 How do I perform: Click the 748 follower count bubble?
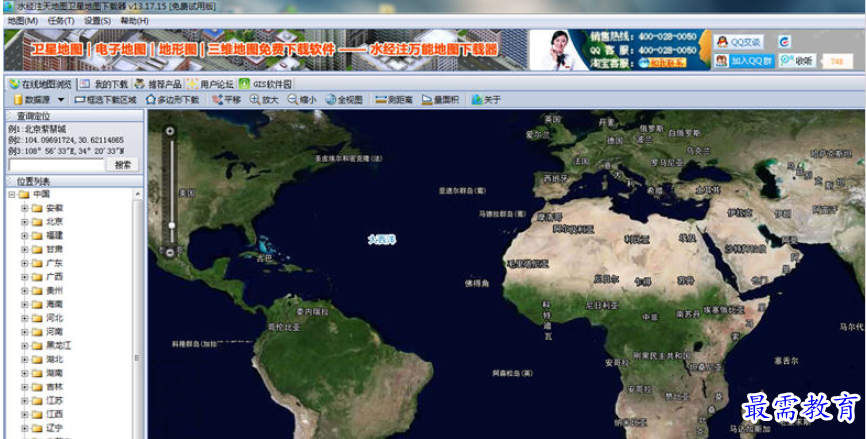[x=836, y=61]
